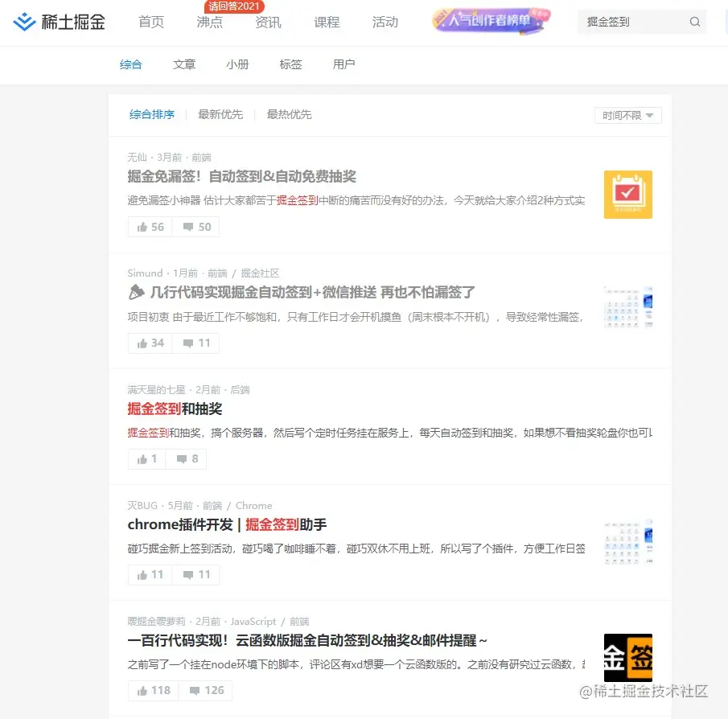This screenshot has height=719, width=728.
Task: Open comments on chrome插件开发 article
Action: [x=196, y=575]
